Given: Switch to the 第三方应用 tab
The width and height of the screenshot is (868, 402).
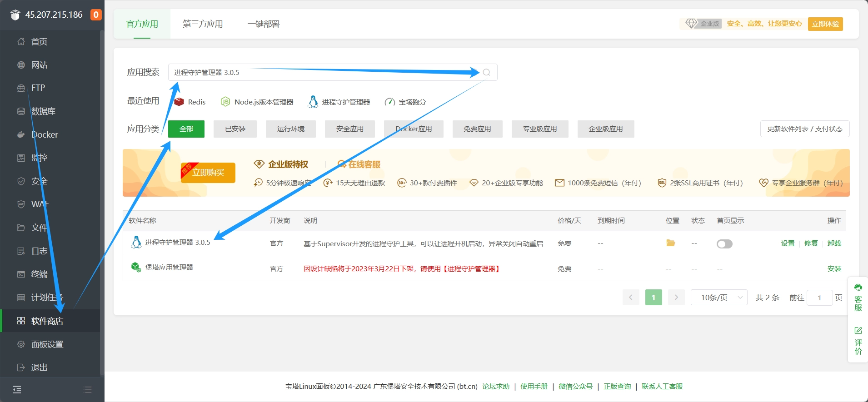Looking at the screenshot, I should [x=203, y=24].
